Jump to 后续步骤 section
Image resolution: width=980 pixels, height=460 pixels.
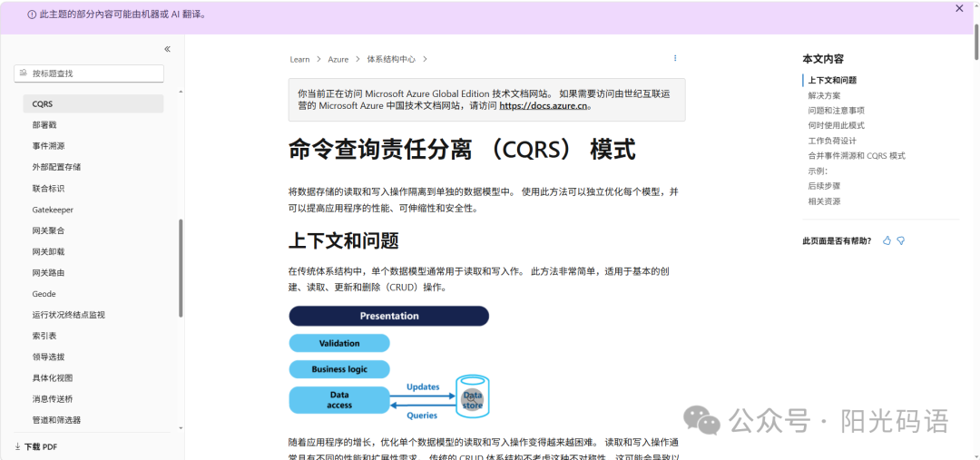point(824,186)
